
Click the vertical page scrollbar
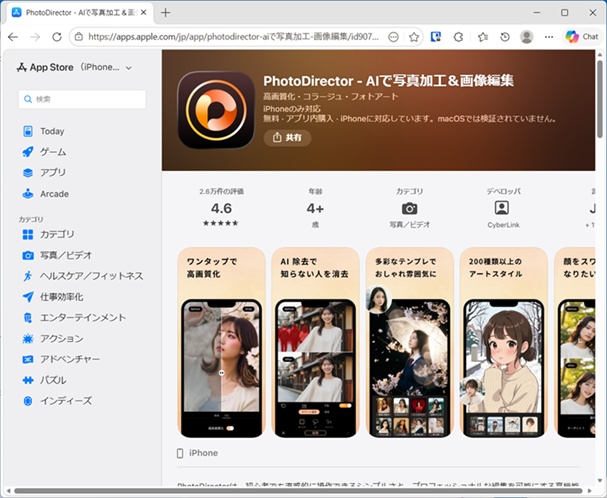click(x=600, y=99)
